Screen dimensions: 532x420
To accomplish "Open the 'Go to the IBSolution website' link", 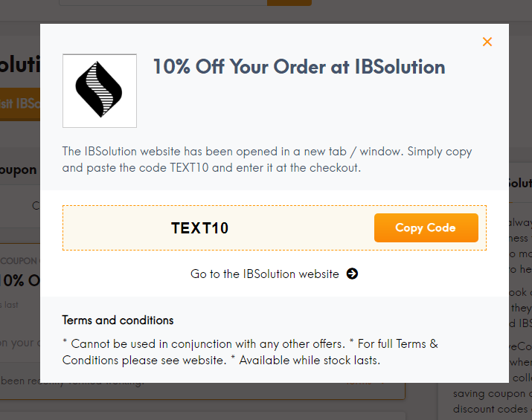I will [265, 274].
